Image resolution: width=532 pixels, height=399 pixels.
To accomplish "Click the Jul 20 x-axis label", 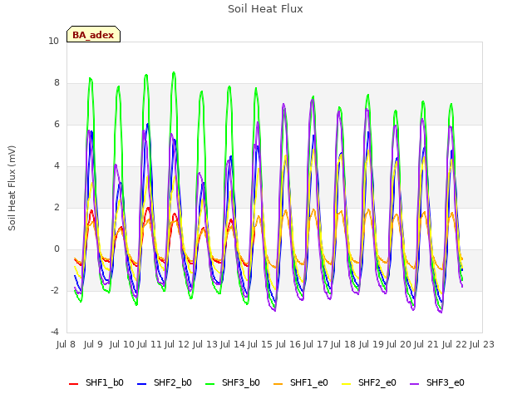I will pyautogui.click(x=399, y=344).
